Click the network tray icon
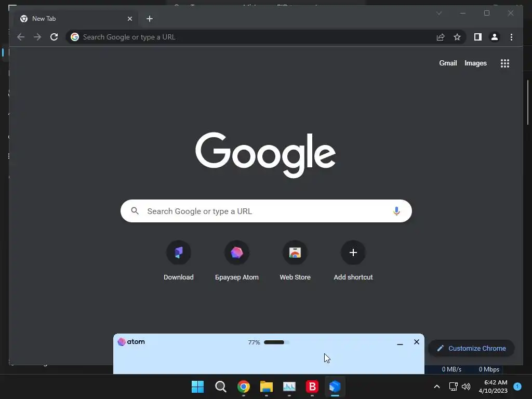Image resolution: width=532 pixels, height=399 pixels. pyautogui.click(x=453, y=387)
